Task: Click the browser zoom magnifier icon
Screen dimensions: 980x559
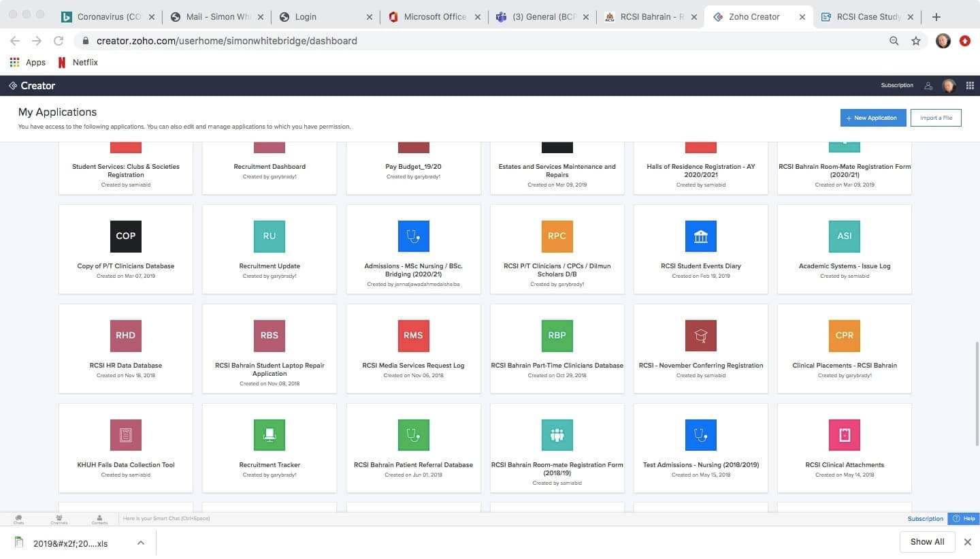Action: 894,41
